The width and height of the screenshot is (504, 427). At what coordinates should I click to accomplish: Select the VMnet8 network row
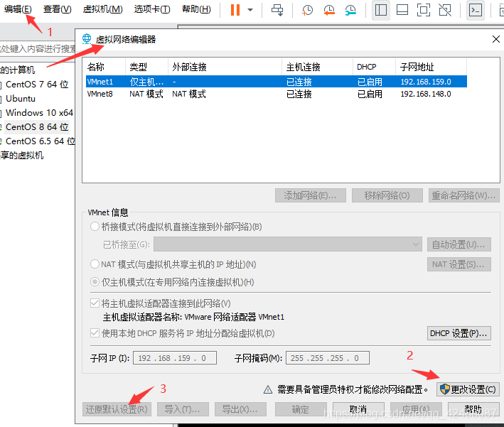pos(276,94)
